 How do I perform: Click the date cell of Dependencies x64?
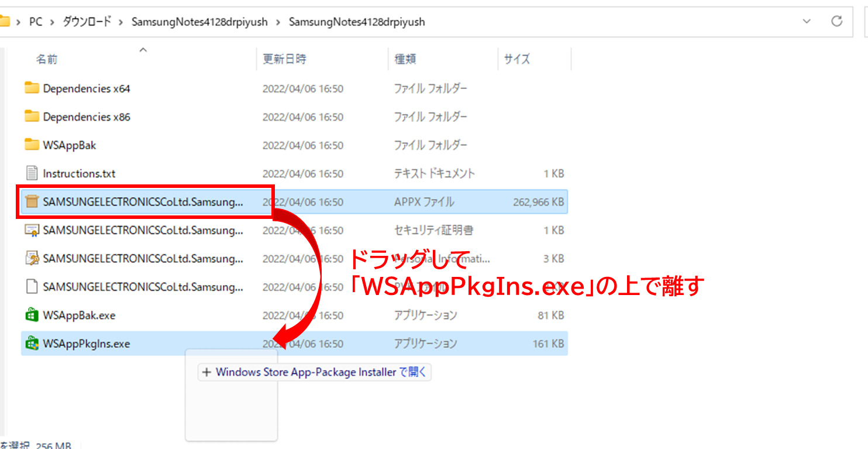pyautogui.click(x=303, y=88)
